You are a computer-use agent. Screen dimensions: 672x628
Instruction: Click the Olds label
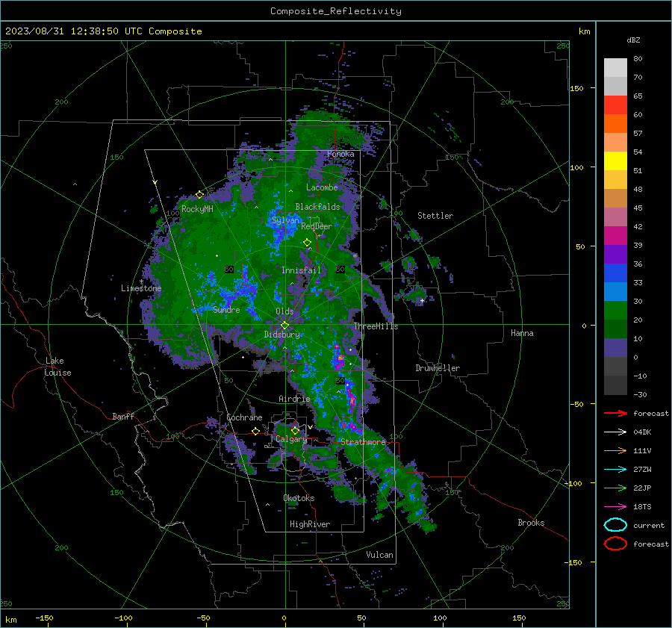click(284, 311)
